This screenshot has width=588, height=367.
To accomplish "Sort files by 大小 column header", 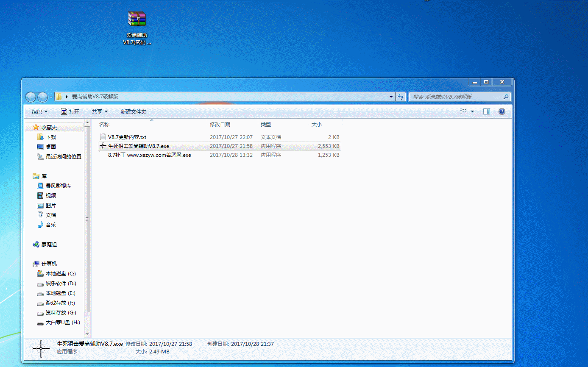I will click(x=317, y=125).
